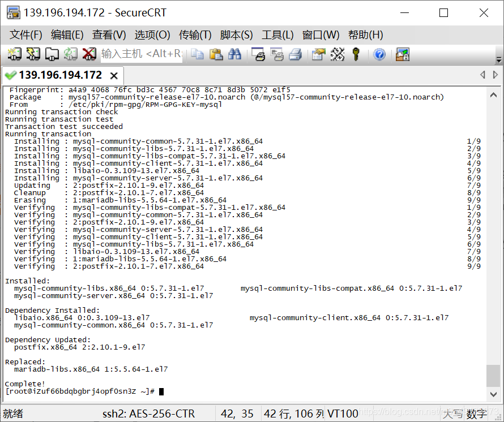Click the Print Selection icon

coord(277,54)
